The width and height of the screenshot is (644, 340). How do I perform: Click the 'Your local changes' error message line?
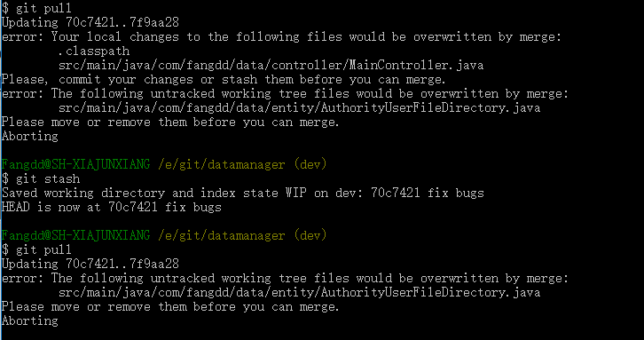281,36
